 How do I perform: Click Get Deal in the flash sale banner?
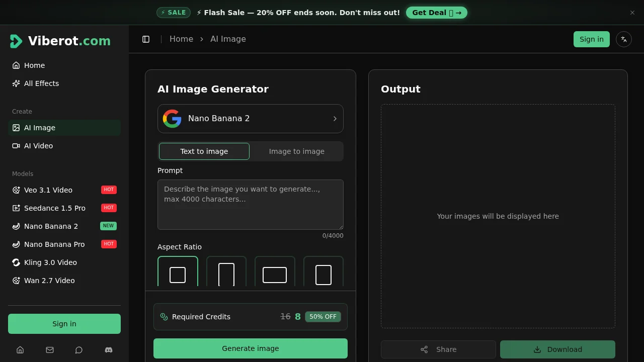pyautogui.click(x=436, y=12)
